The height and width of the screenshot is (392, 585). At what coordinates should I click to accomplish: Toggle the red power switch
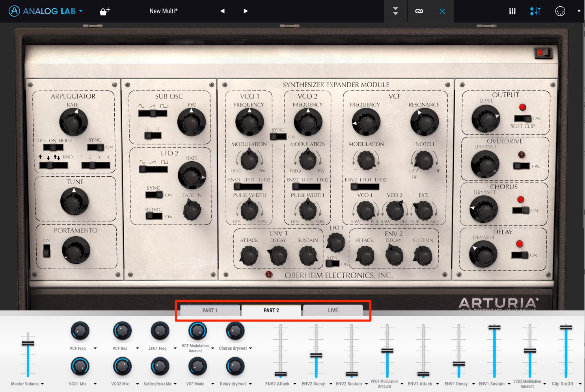[x=543, y=52]
